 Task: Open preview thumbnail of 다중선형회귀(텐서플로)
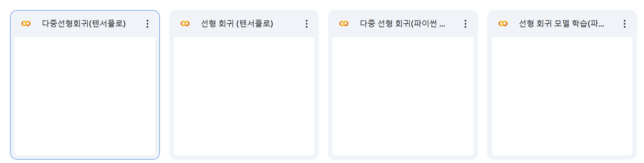click(85, 96)
